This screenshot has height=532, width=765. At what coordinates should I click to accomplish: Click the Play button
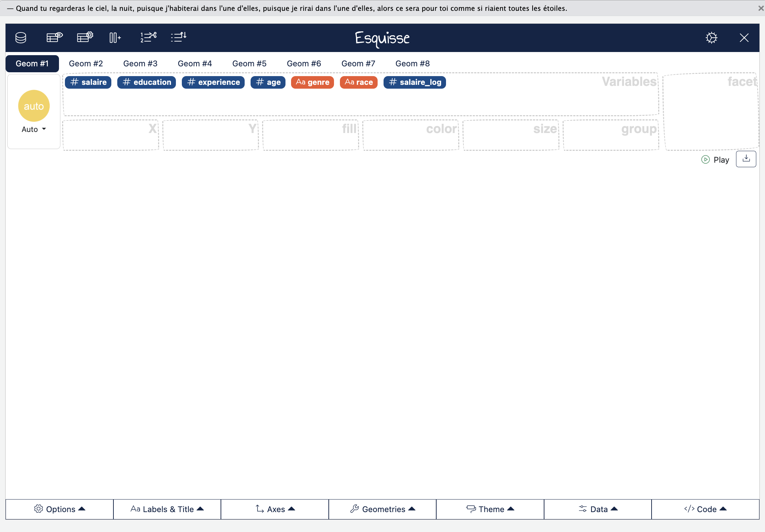pyautogui.click(x=715, y=160)
